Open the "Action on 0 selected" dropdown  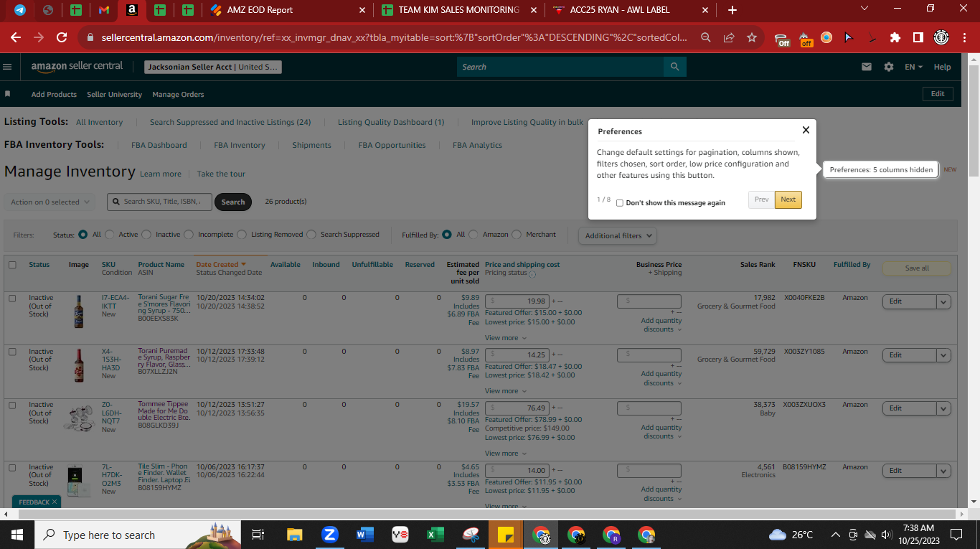[50, 202]
